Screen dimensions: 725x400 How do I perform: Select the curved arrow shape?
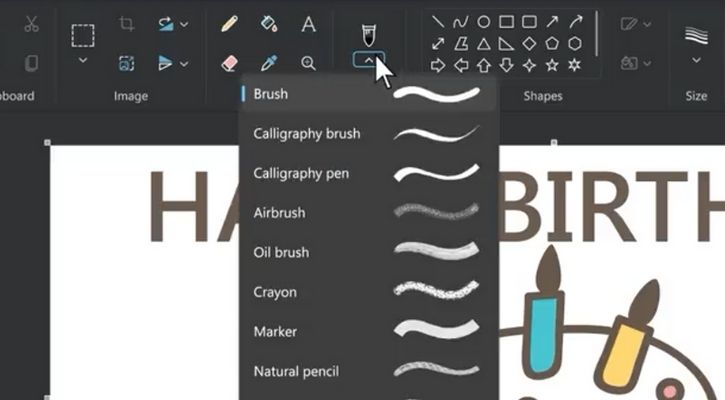575,21
